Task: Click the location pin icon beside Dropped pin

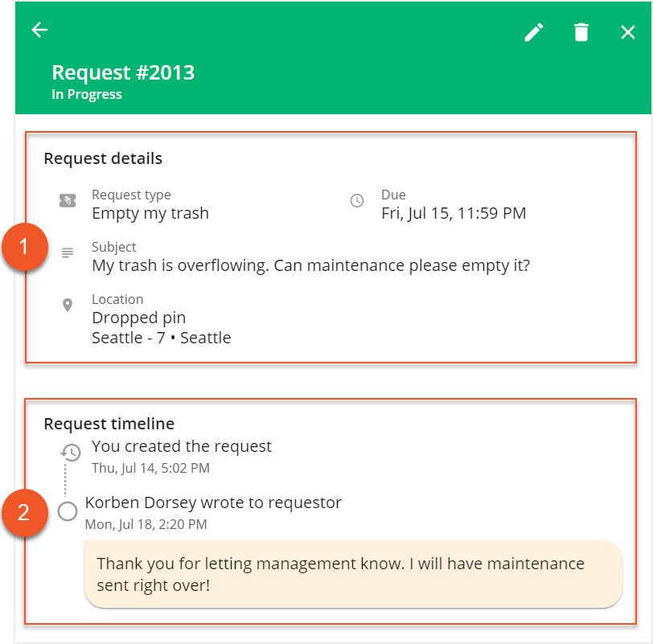Action: [x=68, y=305]
